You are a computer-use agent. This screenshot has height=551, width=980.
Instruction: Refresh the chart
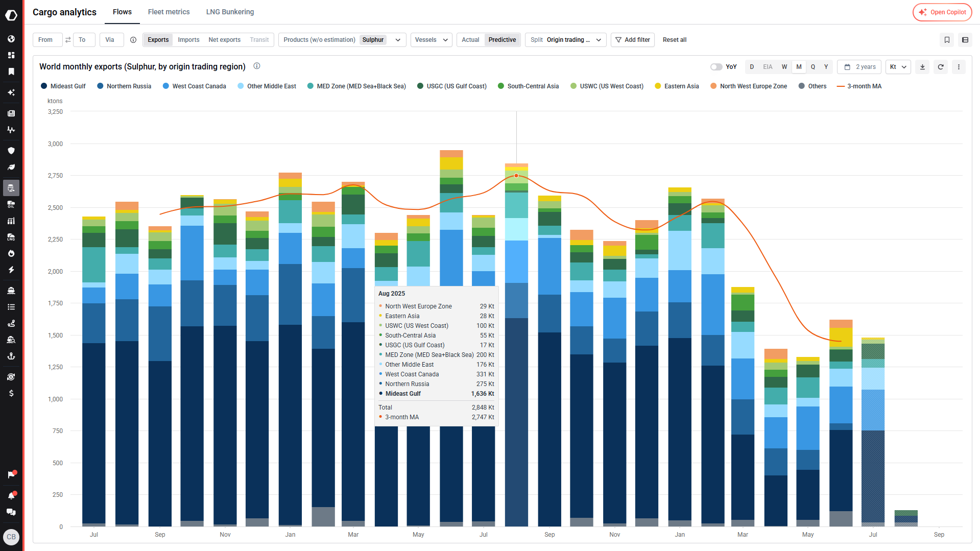pos(941,67)
